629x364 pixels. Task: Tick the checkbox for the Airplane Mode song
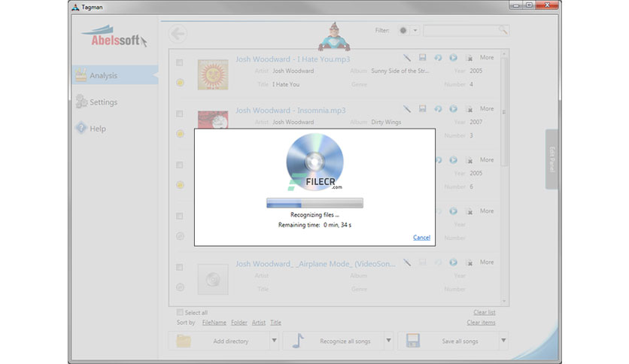(x=180, y=268)
